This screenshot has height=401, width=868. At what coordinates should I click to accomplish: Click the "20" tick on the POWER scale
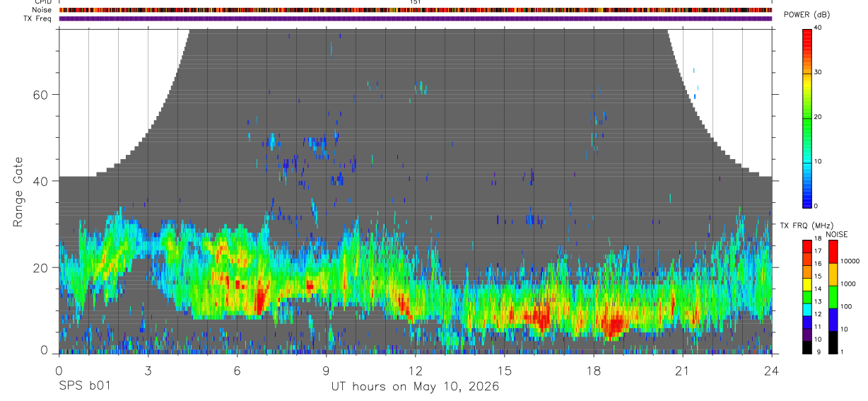click(817, 117)
